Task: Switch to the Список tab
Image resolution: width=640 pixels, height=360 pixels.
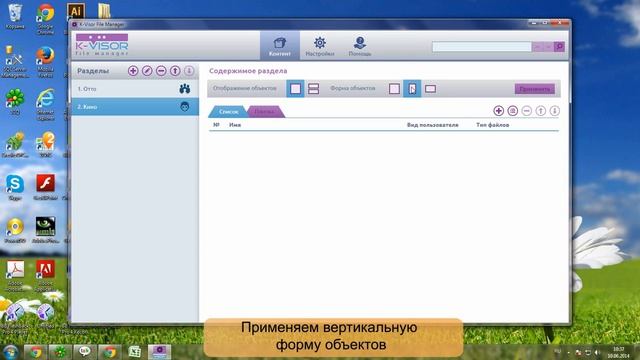Action: pos(228,111)
